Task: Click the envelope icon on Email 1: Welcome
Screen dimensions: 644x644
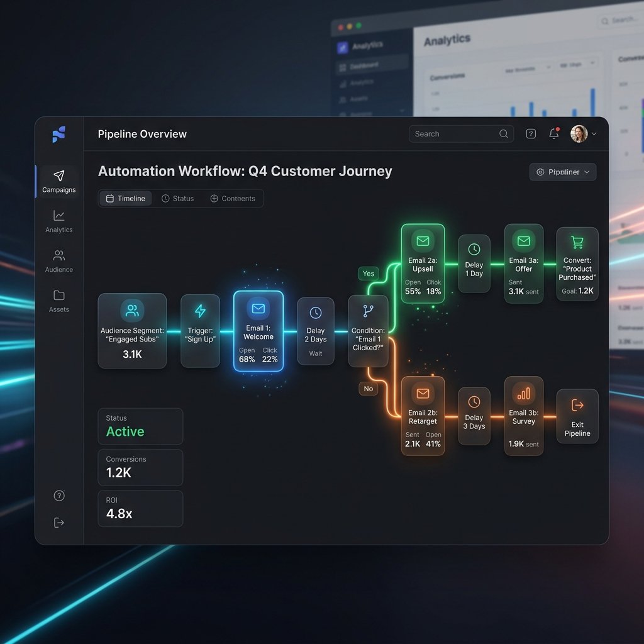Action: click(x=258, y=308)
